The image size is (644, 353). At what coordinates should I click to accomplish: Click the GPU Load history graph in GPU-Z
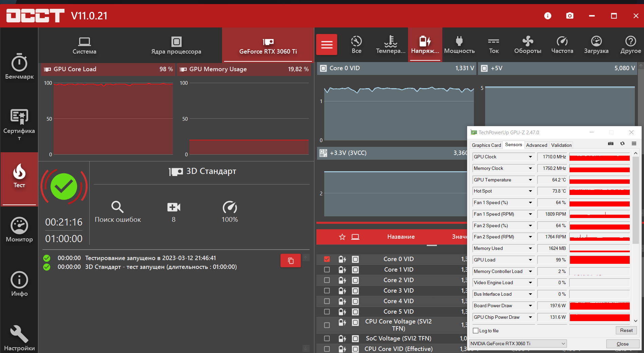600,260
